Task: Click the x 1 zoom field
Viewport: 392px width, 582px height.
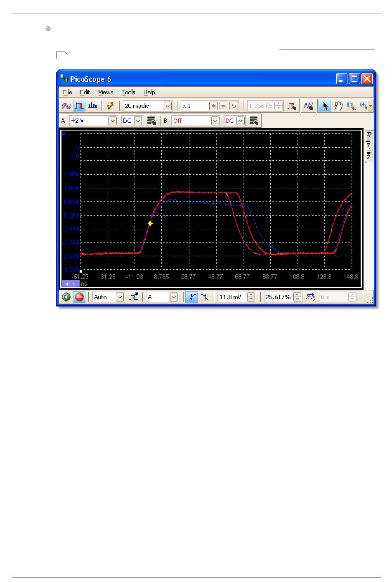Action: click(x=195, y=106)
